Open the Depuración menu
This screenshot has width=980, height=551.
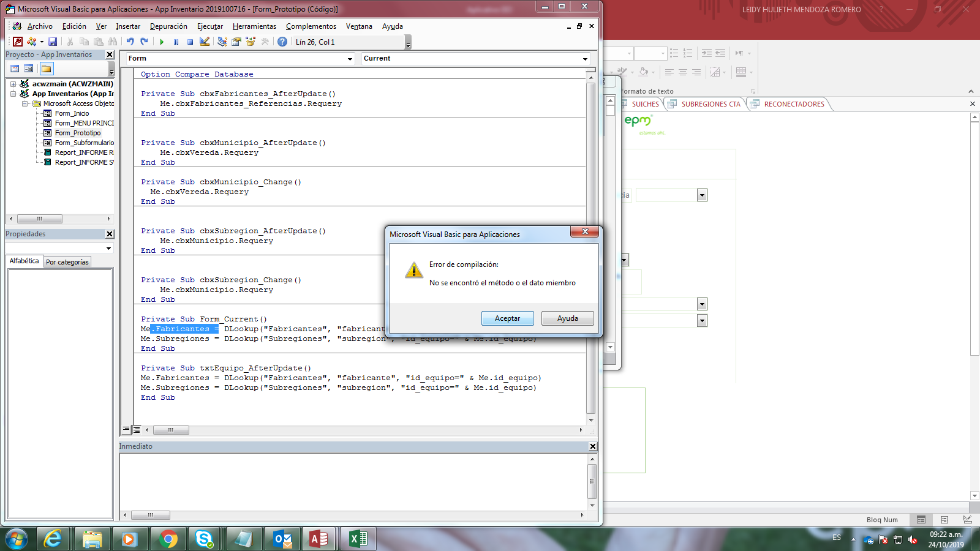[168, 26]
